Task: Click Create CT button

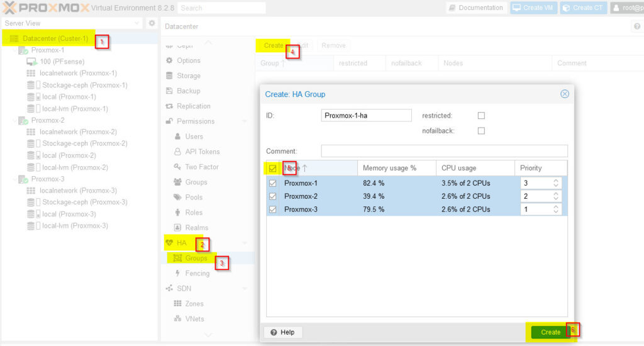Action: point(583,8)
